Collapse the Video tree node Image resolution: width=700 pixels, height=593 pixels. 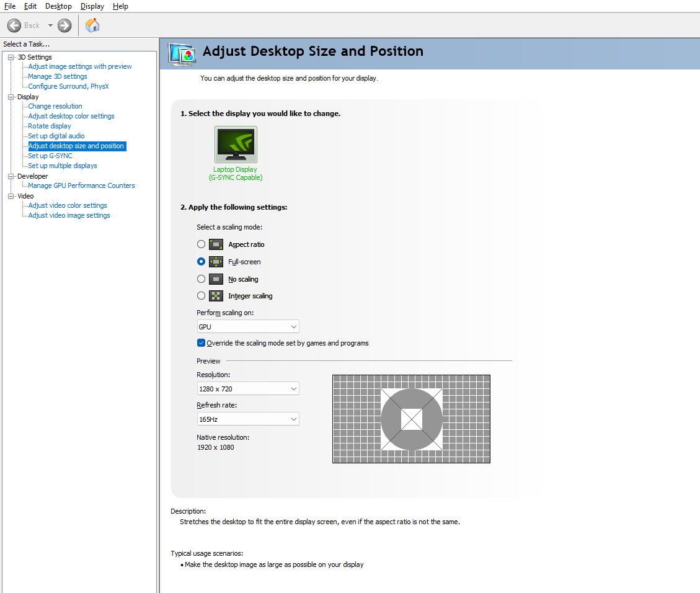[11, 196]
